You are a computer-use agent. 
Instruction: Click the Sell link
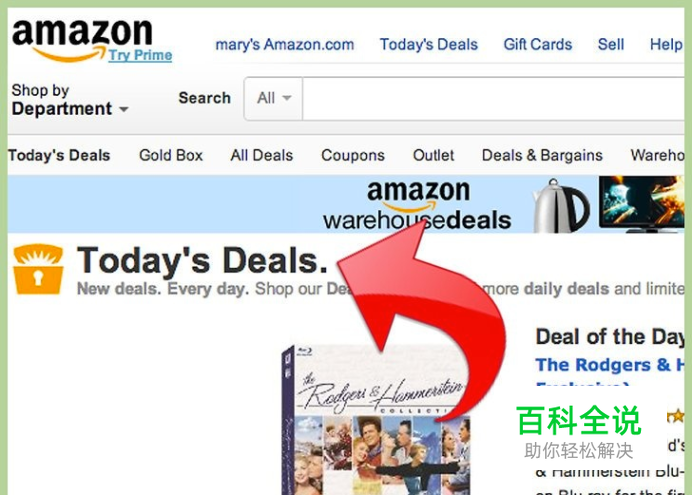(611, 45)
